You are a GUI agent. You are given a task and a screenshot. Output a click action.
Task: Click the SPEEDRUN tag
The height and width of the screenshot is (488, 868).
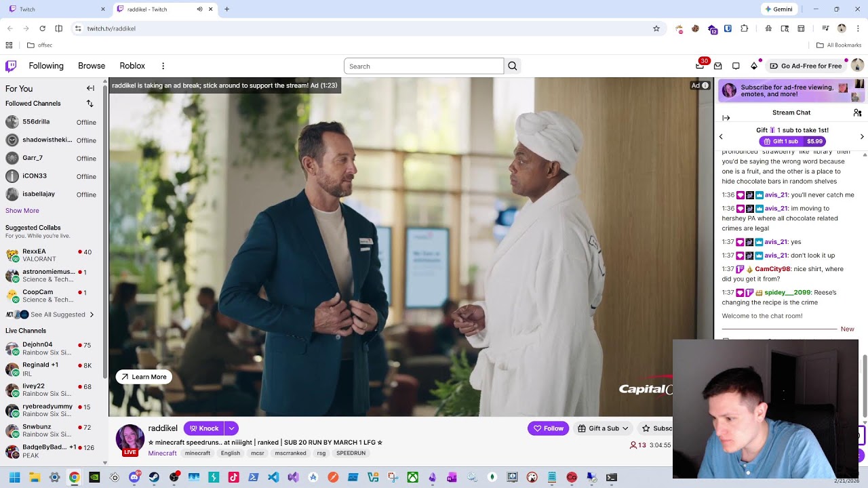[351, 453]
